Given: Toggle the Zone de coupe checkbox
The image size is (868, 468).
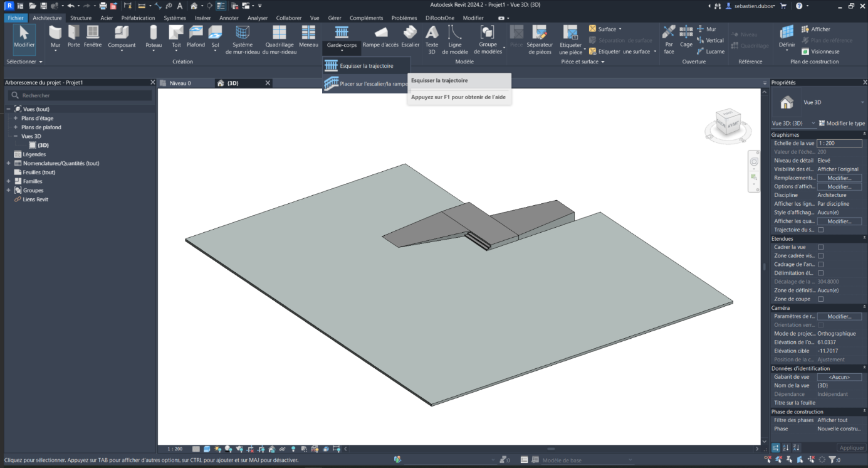Looking at the screenshot, I should (x=821, y=299).
